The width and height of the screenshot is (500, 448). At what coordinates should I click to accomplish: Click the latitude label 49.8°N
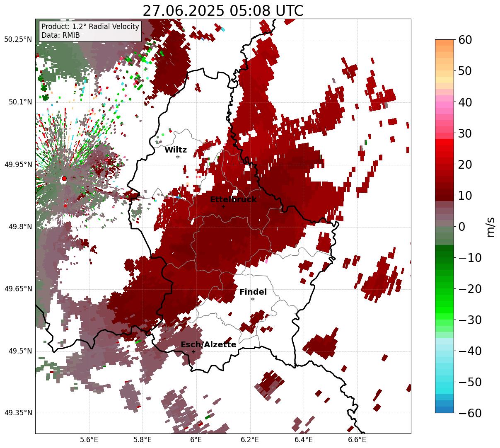tap(20, 227)
